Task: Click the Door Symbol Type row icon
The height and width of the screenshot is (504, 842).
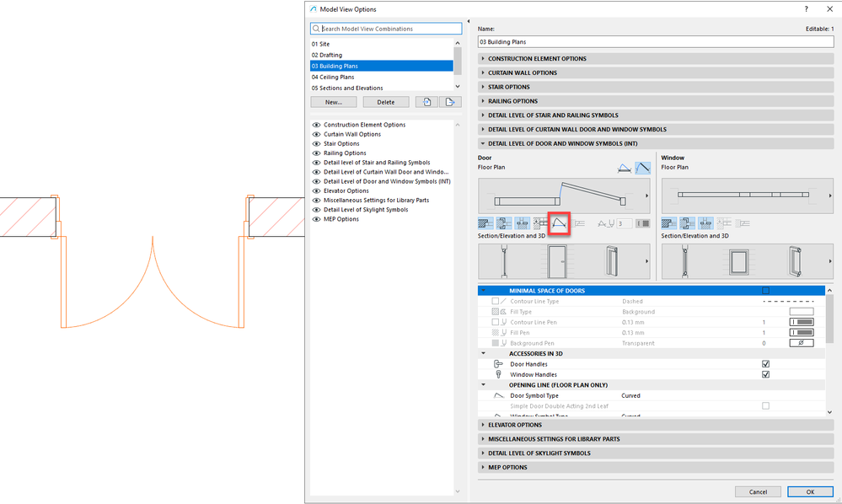Action: coord(498,395)
